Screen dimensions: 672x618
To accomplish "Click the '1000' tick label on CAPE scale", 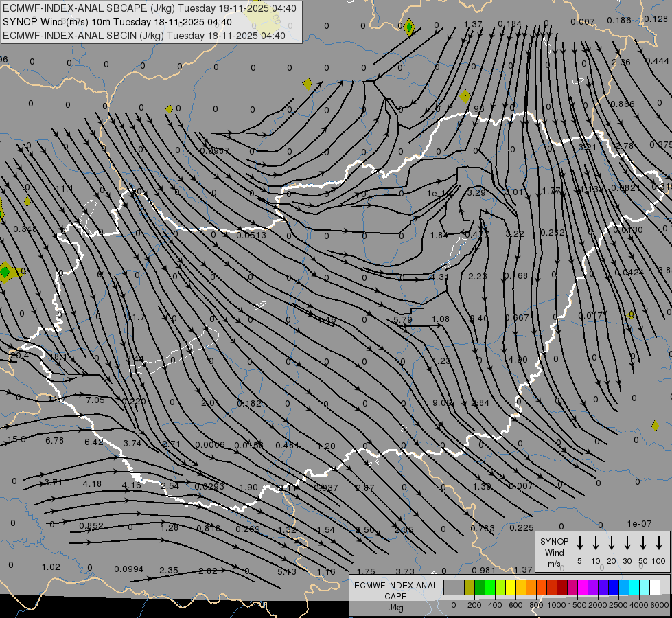I will tap(557, 605).
